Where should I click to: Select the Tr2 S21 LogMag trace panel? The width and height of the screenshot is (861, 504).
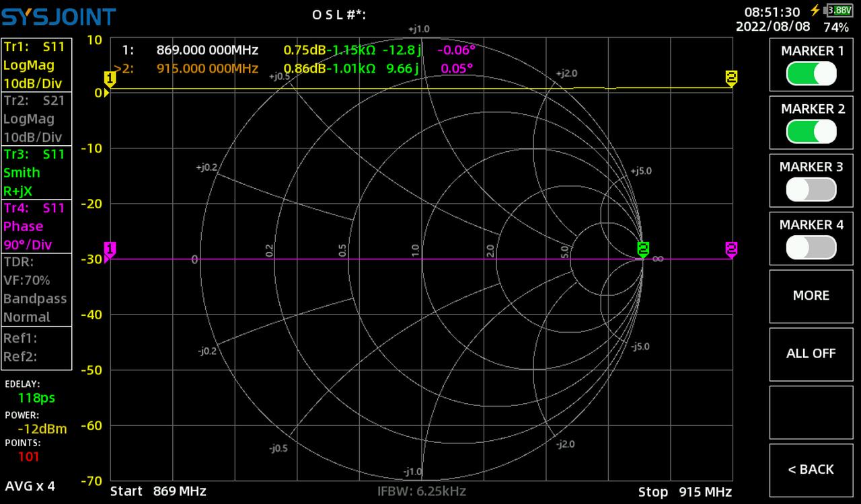(36, 119)
